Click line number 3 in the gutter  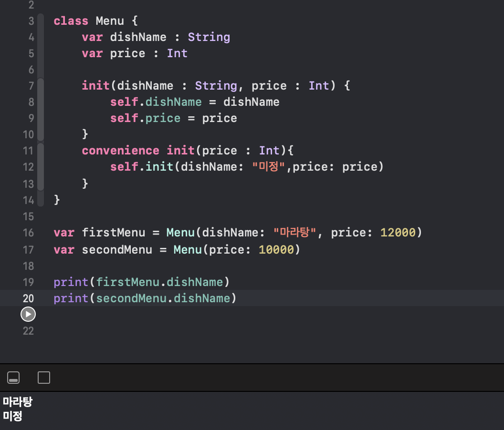(31, 21)
